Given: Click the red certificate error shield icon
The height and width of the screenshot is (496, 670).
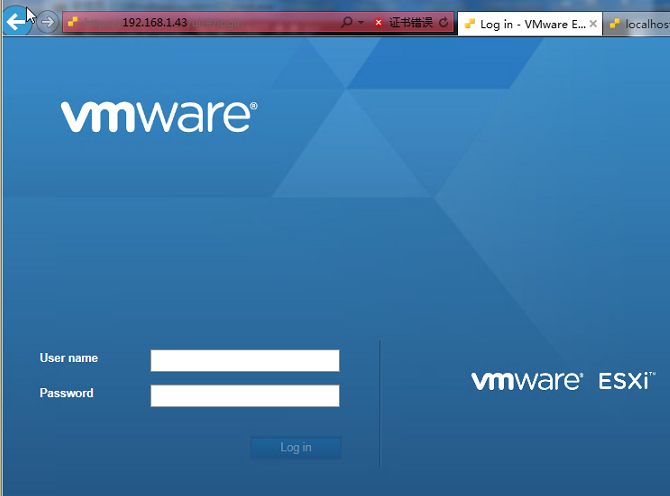Looking at the screenshot, I should [378, 22].
